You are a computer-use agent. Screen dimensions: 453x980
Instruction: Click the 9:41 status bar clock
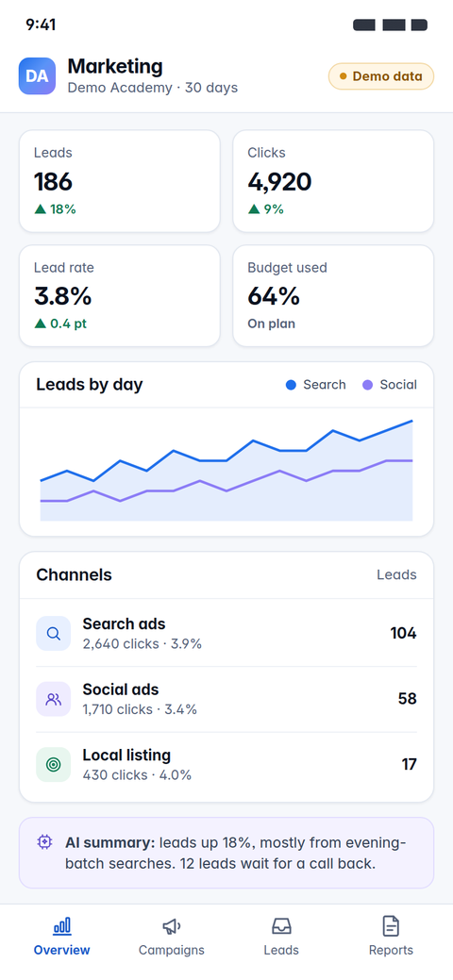click(41, 25)
